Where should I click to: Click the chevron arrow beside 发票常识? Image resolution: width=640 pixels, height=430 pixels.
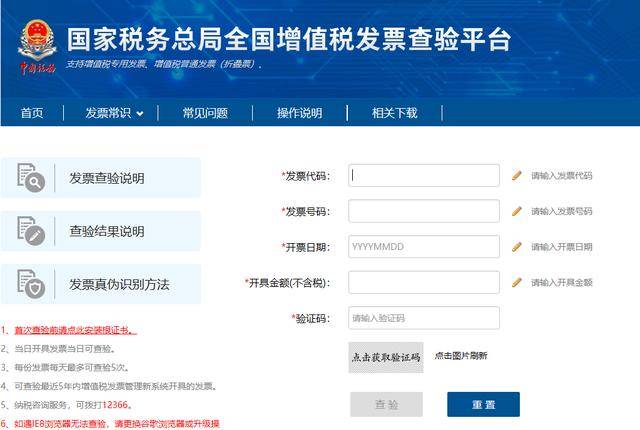coord(140,114)
